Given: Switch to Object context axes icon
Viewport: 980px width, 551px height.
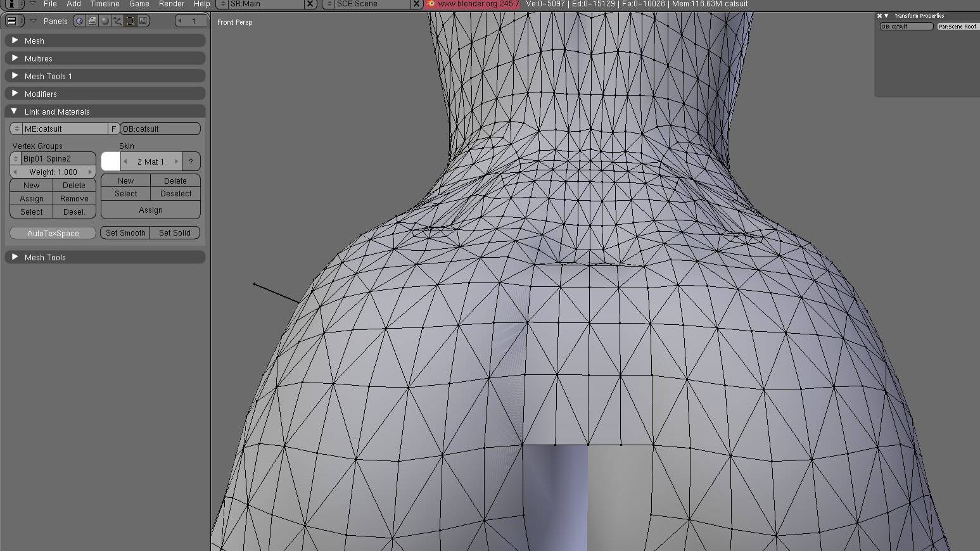Looking at the screenshot, I should (117, 21).
